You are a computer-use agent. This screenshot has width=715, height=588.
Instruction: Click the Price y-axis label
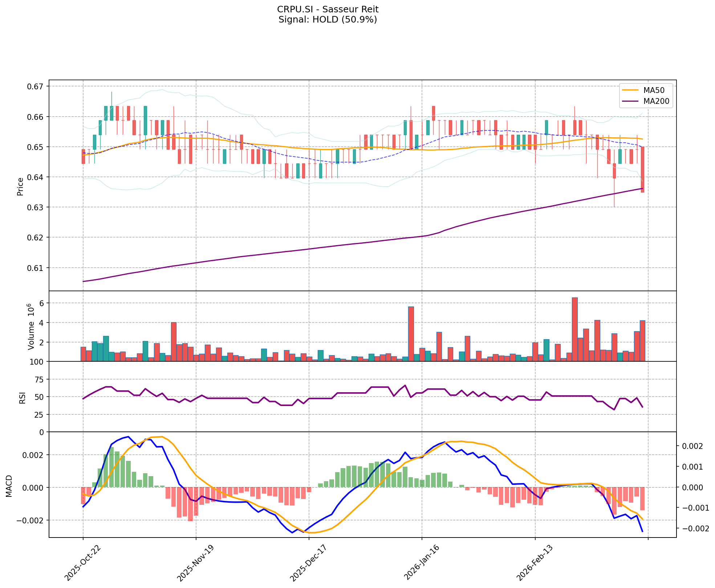point(20,186)
